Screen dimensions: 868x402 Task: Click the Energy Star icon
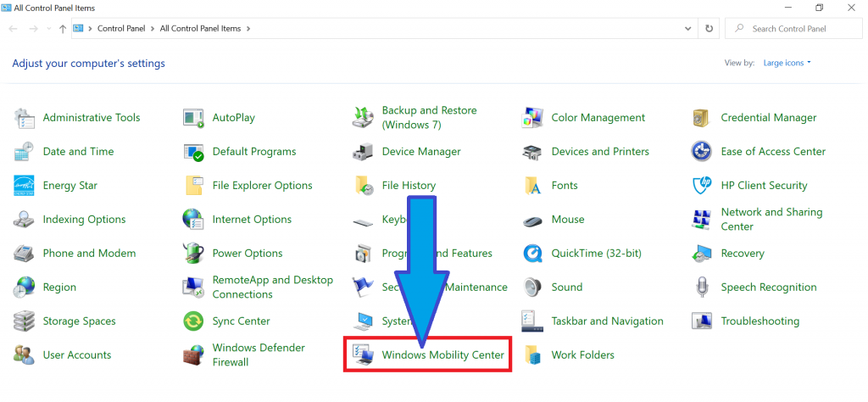pyautogui.click(x=24, y=186)
